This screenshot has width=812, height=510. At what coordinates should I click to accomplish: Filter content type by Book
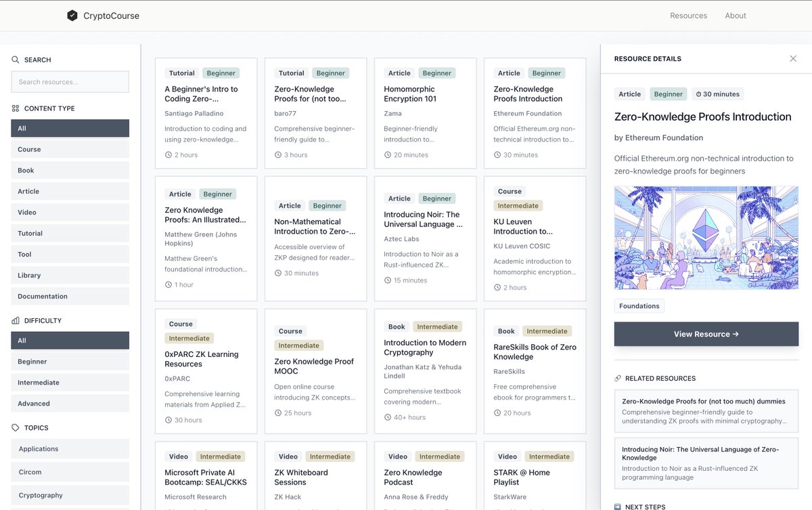70,171
